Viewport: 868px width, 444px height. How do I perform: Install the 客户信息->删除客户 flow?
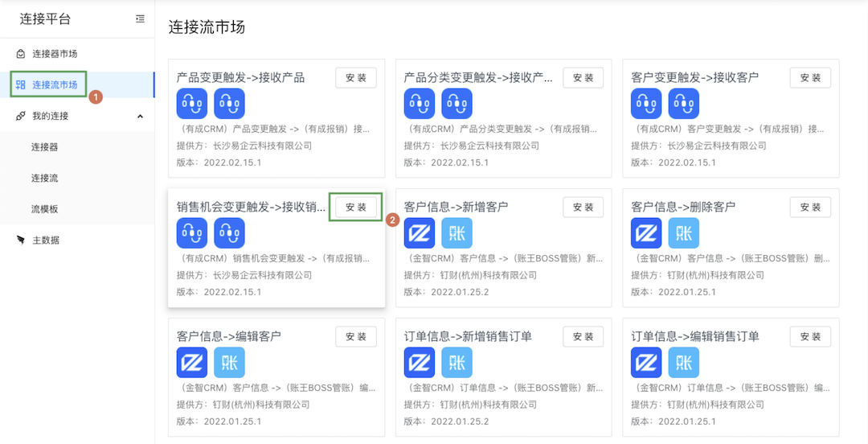(810, 208)
